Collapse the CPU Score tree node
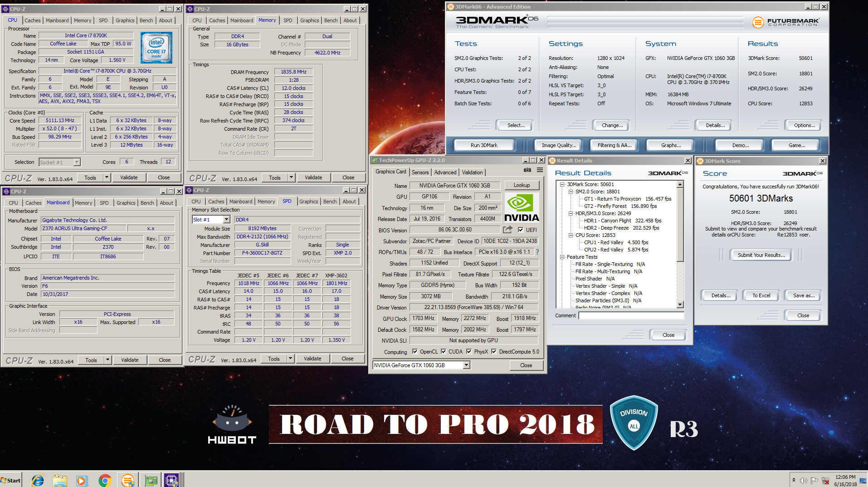 pos(571,235)
